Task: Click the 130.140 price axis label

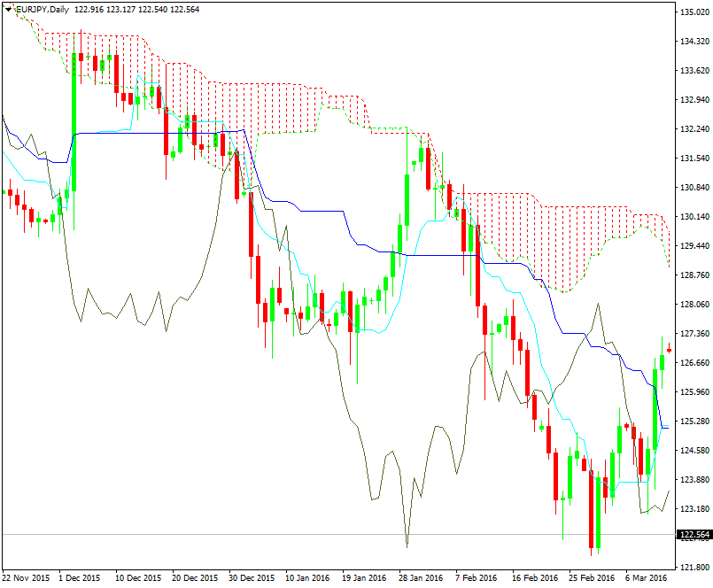Action: (x=693, y=217)
